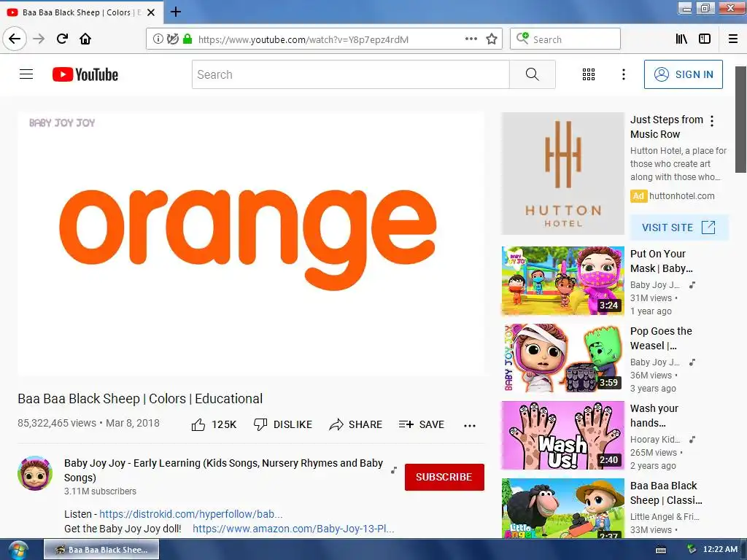747x560 pixels.
Task: Open page actions three-dot menu in address bar
Action: [x=471, y=39]
